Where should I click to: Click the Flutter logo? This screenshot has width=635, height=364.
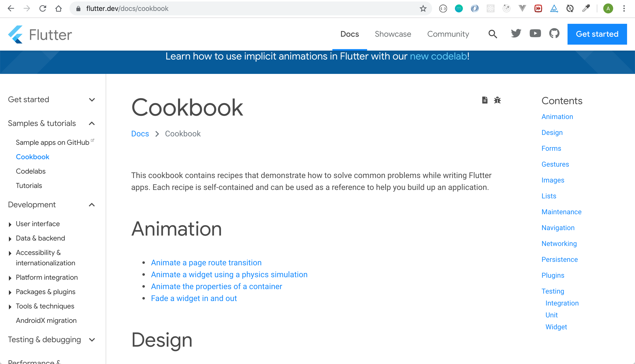pos(40,34)
